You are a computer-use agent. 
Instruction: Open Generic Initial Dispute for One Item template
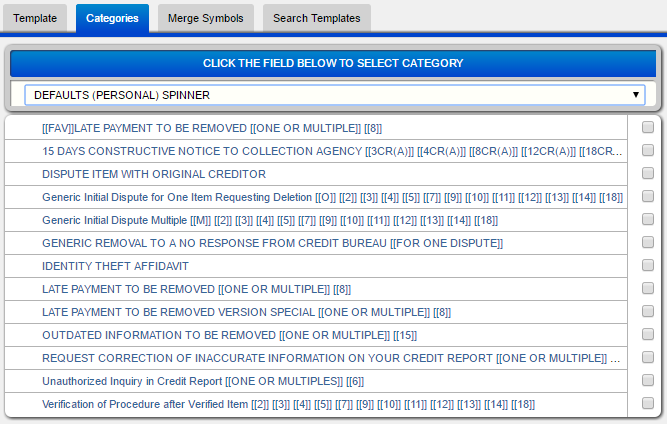(332, 197)
